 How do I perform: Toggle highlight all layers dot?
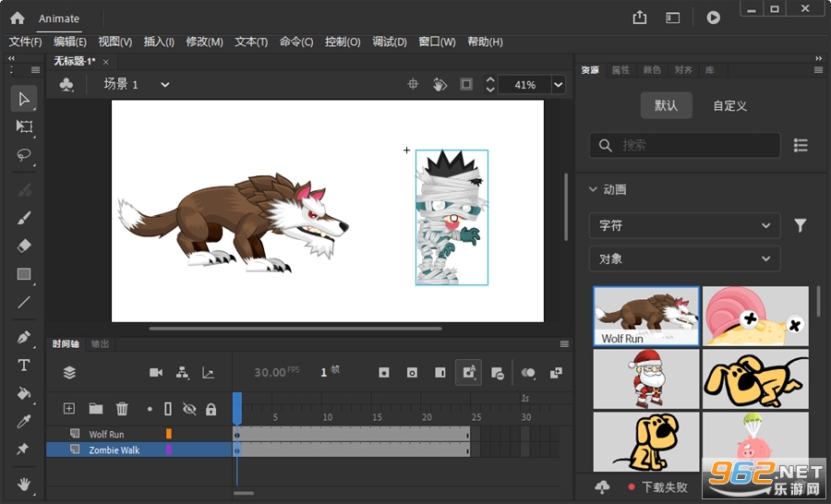coord(150,409)
